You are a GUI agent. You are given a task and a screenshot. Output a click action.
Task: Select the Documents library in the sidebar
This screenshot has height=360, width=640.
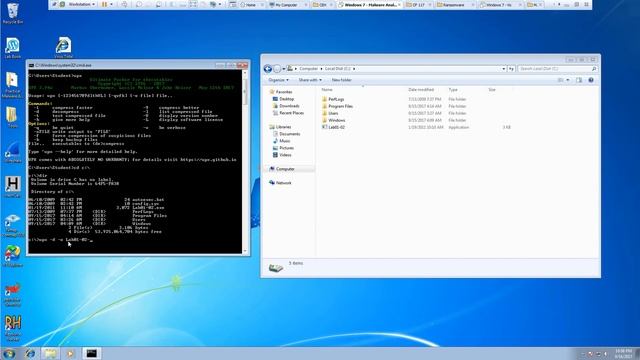289,134
